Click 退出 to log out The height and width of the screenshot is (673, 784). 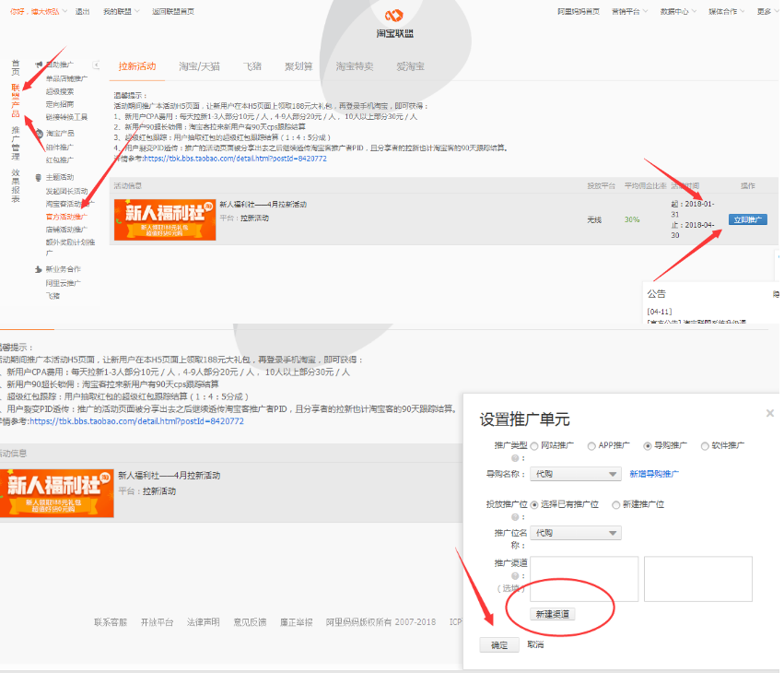pyautogui.click(x=83, y=11)
